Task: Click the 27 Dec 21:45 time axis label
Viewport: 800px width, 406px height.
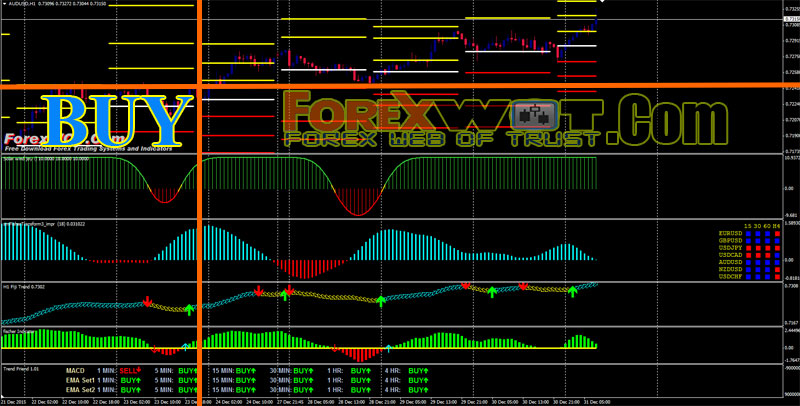Action: (x=291, y=402)
